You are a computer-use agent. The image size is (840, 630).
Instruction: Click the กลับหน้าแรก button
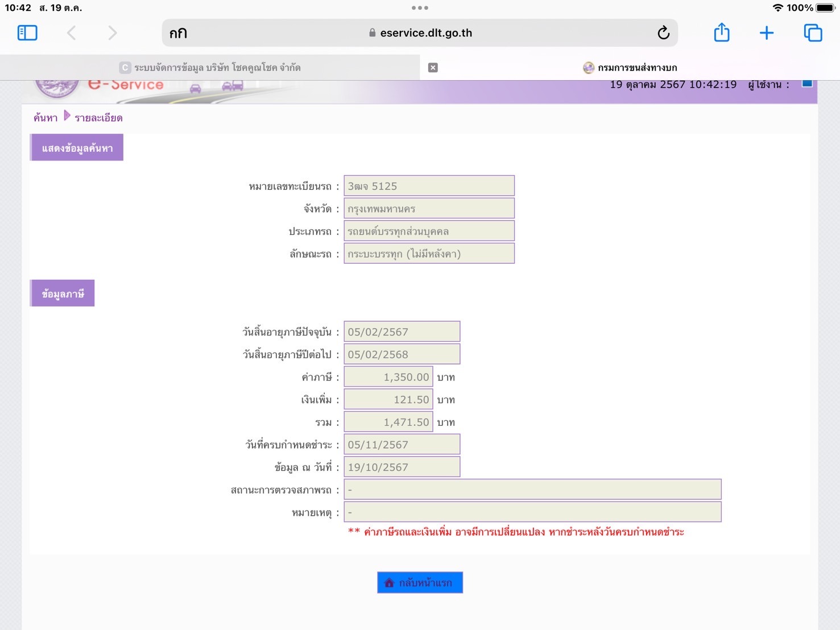pos(420,582)
